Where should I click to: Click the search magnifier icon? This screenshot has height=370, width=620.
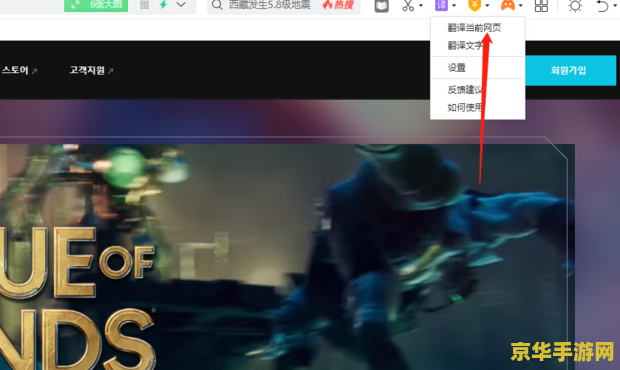217,5
